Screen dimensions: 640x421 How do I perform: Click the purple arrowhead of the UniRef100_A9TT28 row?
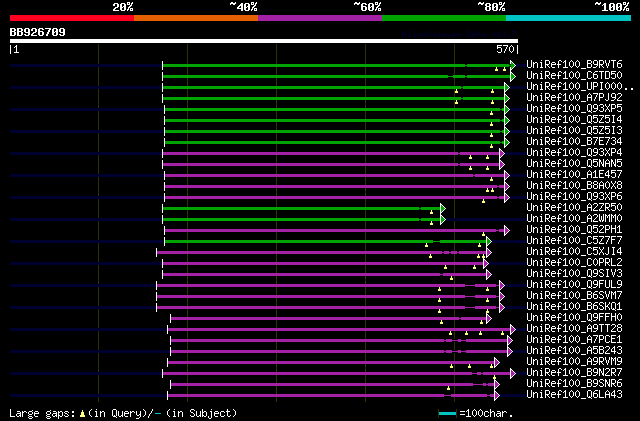pos(513,330)
